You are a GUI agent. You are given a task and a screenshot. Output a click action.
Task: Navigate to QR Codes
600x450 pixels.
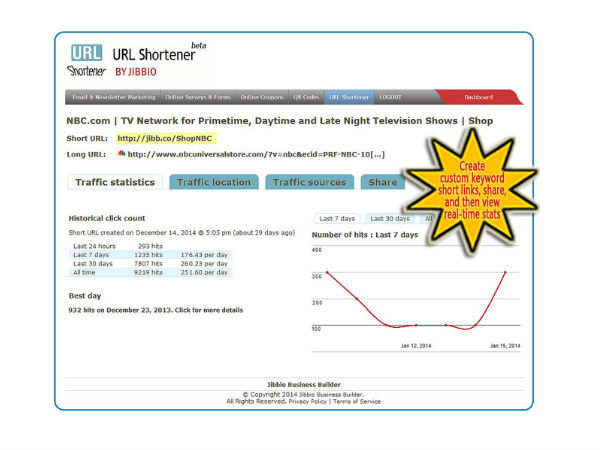(306, 97)
